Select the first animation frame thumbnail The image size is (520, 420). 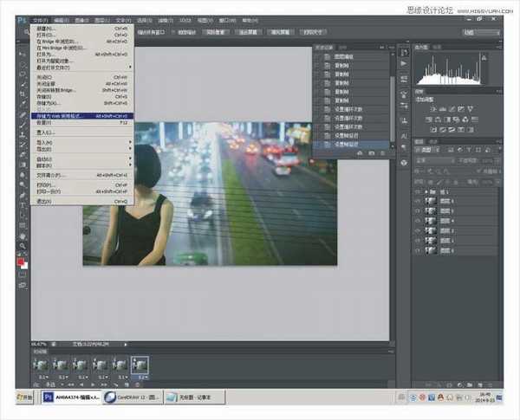40,366
